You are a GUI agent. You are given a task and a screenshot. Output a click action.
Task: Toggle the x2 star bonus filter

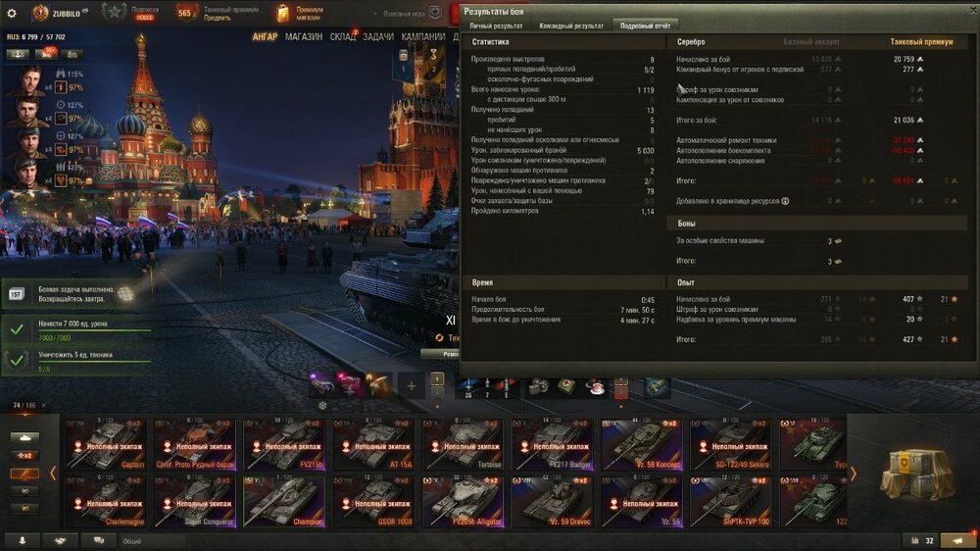24,455
